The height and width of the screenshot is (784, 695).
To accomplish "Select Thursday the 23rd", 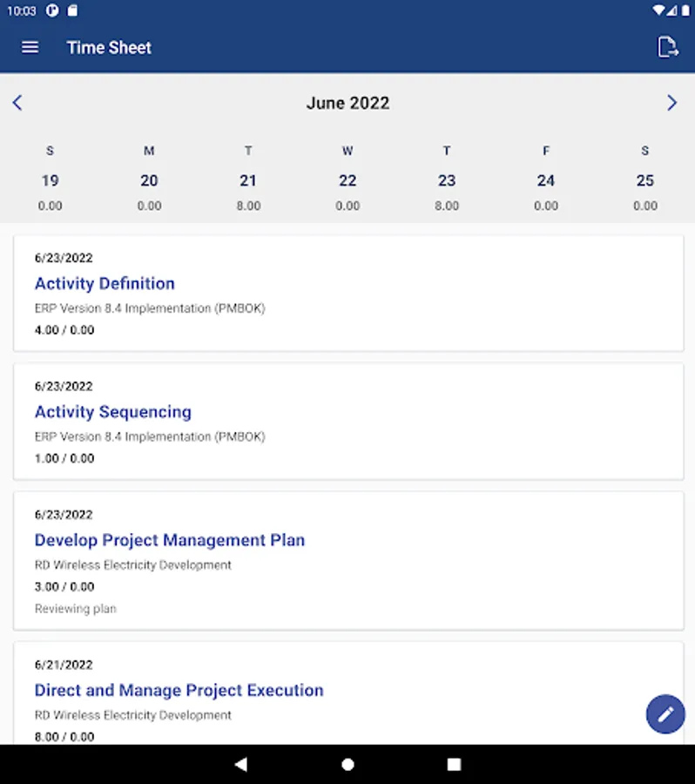I will tap(447, 180).
